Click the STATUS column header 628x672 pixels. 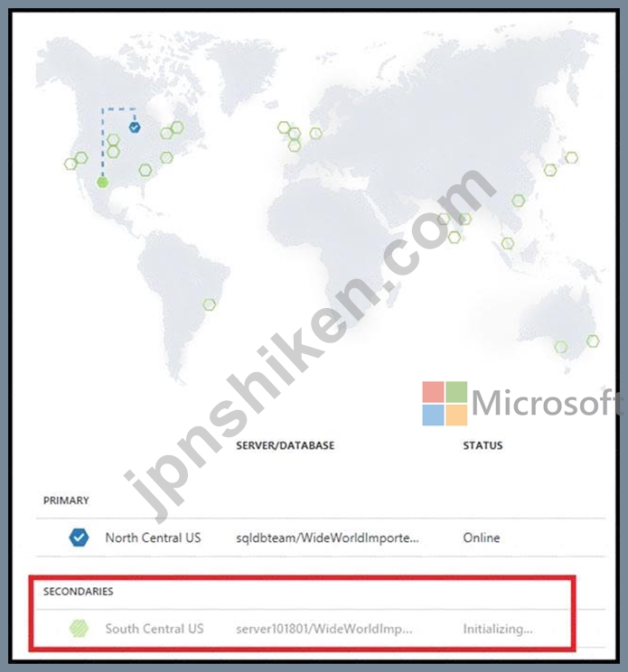point(483,445)
